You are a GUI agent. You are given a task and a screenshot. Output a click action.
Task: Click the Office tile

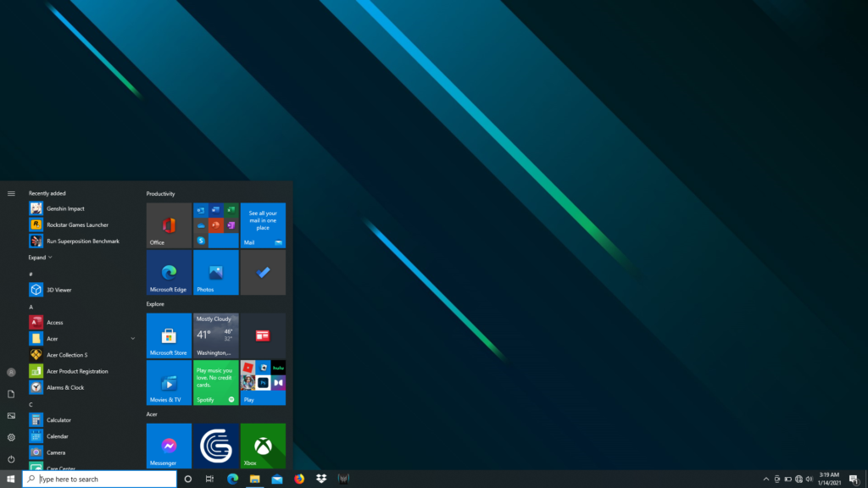(169, 225)
